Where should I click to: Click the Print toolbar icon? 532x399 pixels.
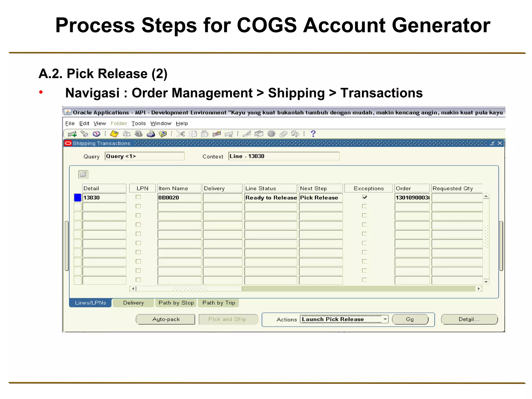(151, 134)
